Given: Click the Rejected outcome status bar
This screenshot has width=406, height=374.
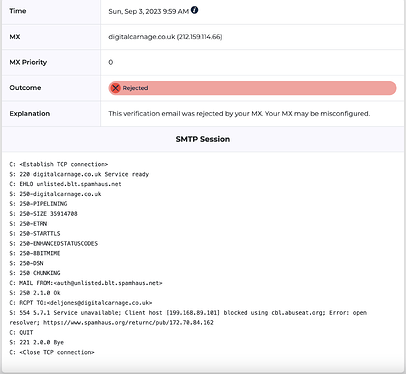Looking at the screenshot, I should click(252, 88).
